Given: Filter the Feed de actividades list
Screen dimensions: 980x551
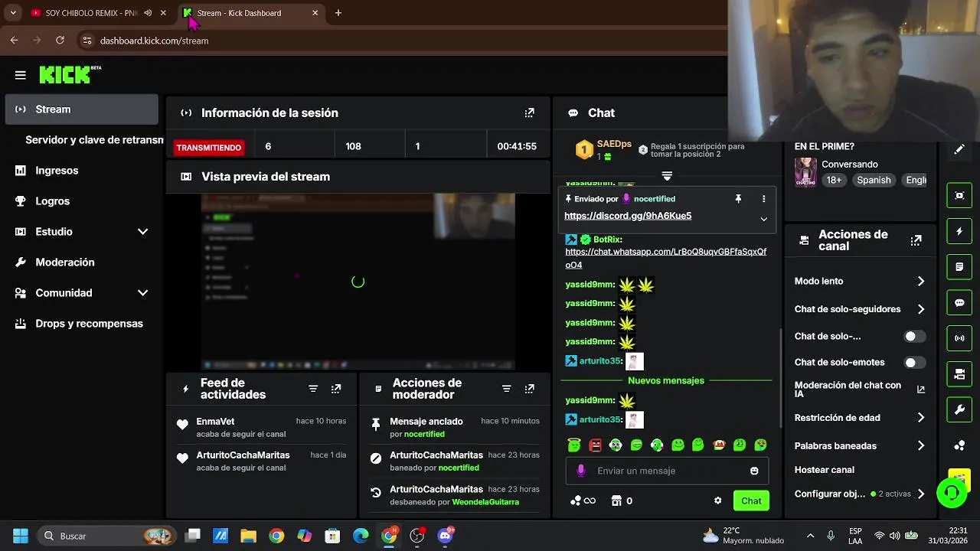Looking at the screenshot, I should pyautogui.click(x=313, y=389).
